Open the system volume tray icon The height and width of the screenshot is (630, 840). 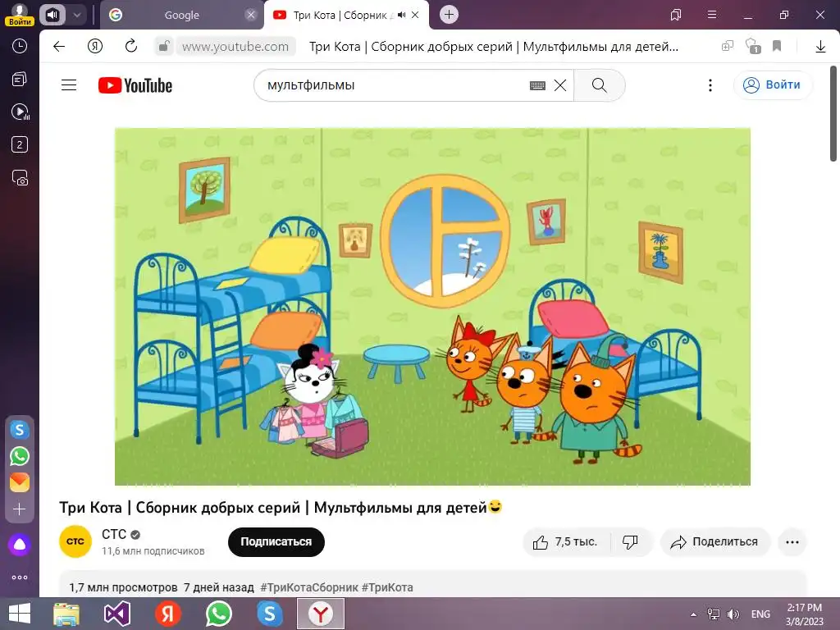click(733, 614)
